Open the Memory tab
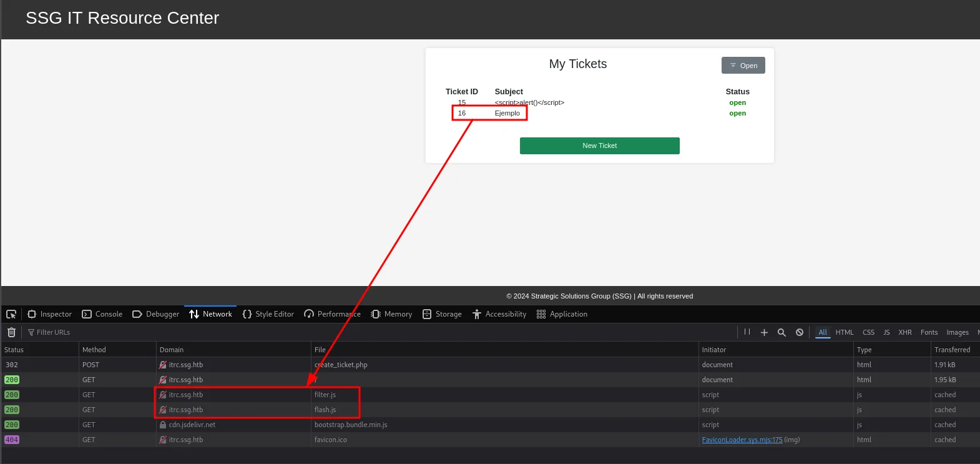Screen dimensions: 980x464 click(391, 314)
